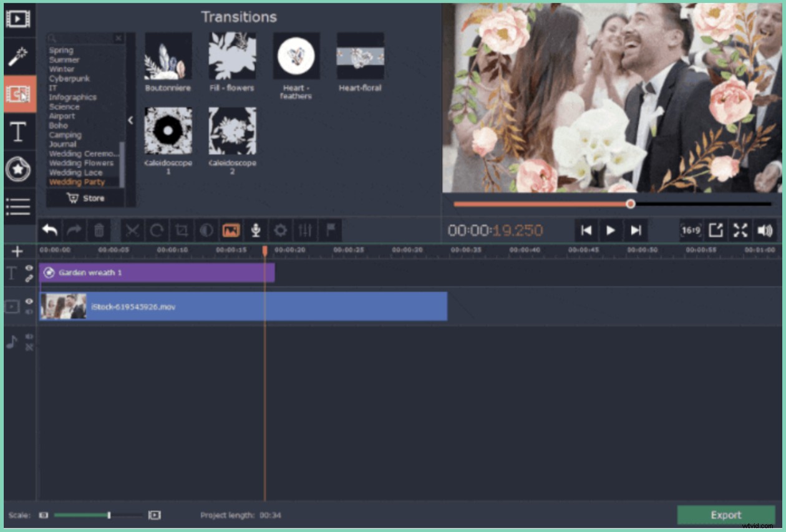
Task: Select the Split scissors tool
Action: pyautogui.click(x=133, y=230)
